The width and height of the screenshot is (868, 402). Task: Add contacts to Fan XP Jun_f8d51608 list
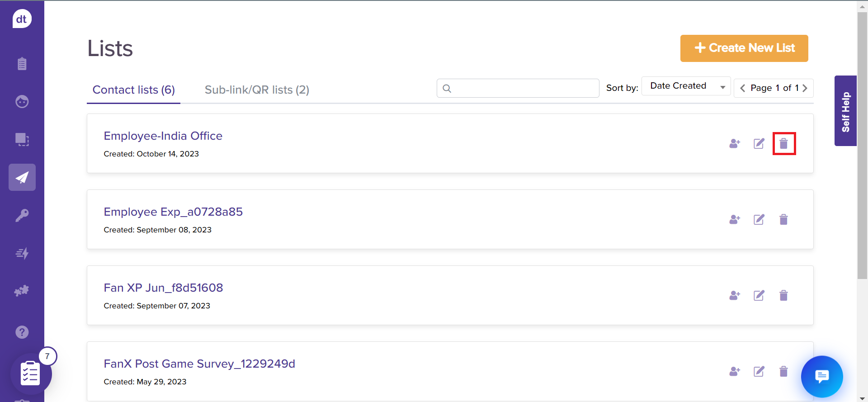tap(735, 296)
